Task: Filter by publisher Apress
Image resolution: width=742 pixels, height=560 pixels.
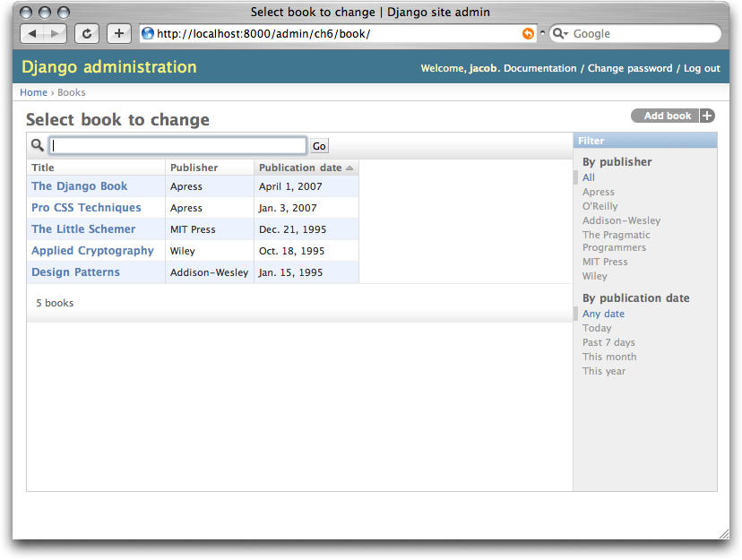Action: [x=599, y=192]
